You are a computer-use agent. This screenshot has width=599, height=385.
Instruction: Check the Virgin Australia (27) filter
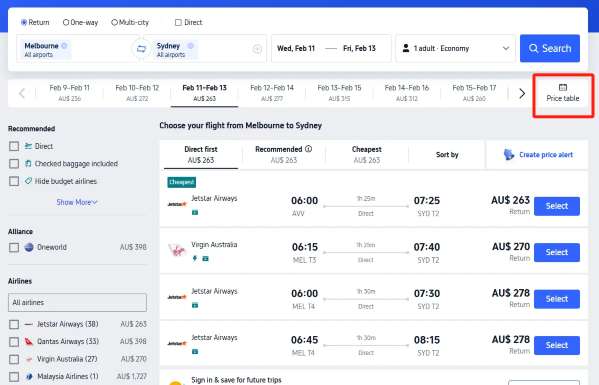click(14, 359)
